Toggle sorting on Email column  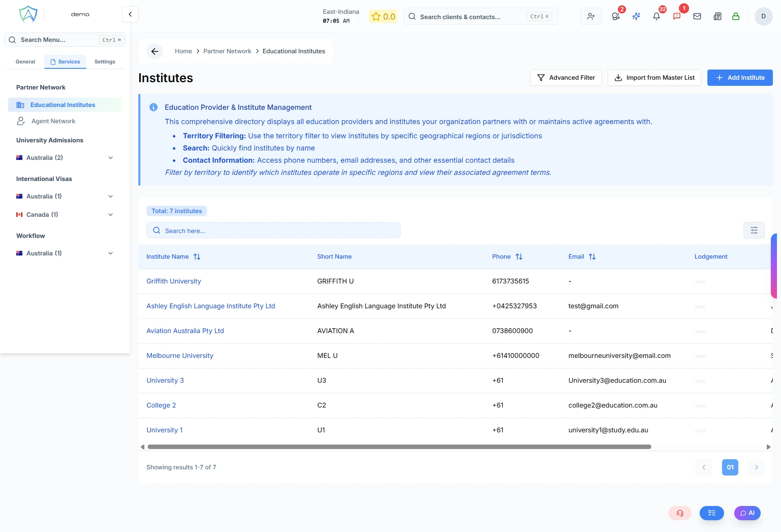click(592, 257)
